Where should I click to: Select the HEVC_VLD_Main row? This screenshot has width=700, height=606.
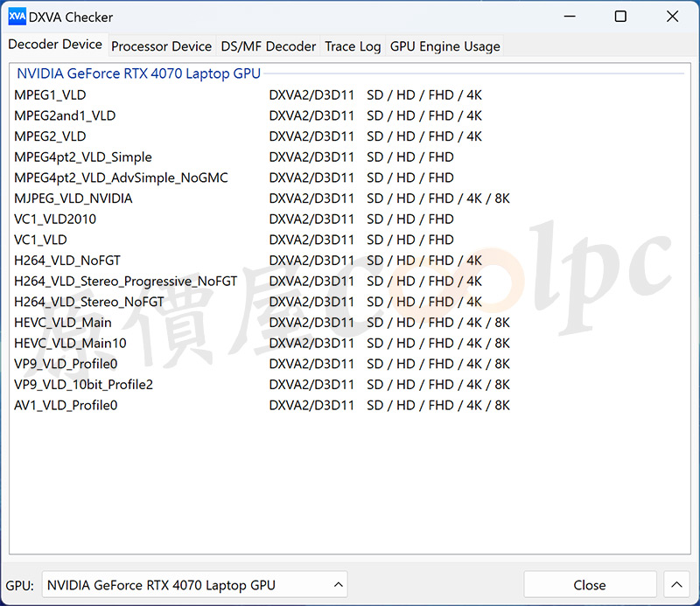[262, 322]
